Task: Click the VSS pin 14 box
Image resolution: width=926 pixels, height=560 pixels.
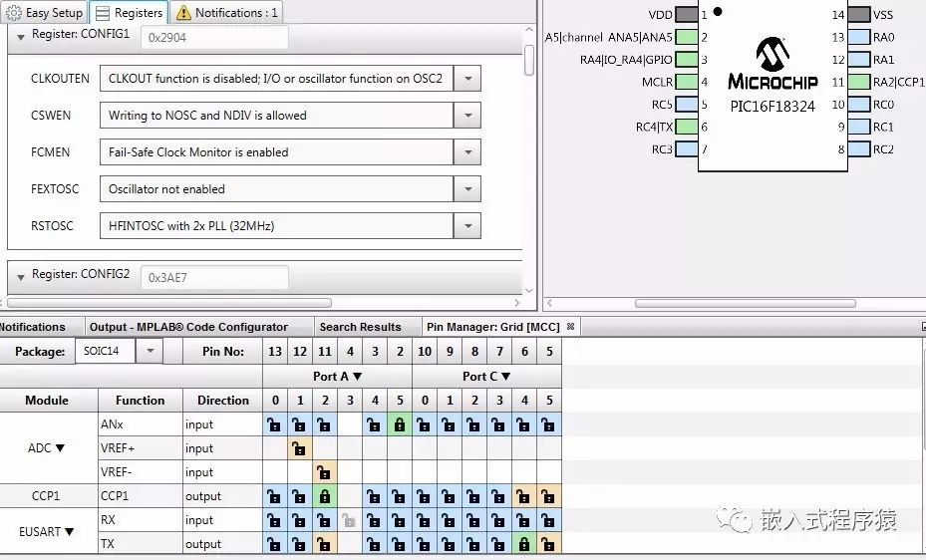Action: pyautogui.click(x=859, y=14)
